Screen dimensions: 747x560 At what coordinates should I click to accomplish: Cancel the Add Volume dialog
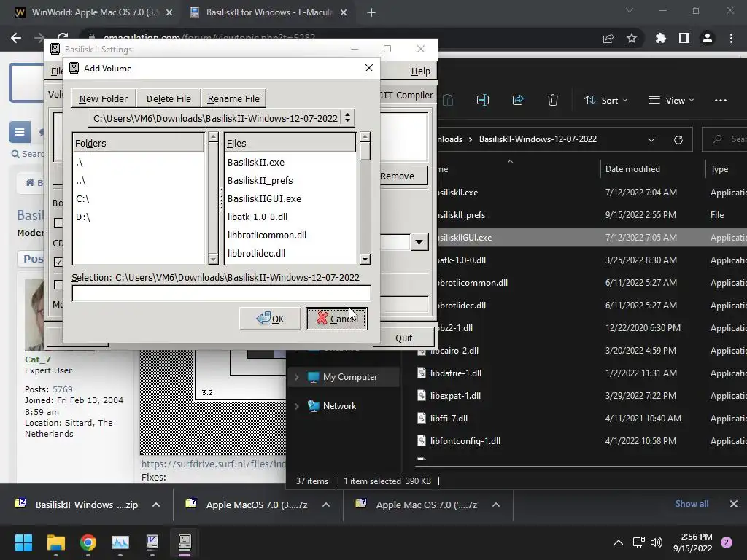[x=336, y=318]
